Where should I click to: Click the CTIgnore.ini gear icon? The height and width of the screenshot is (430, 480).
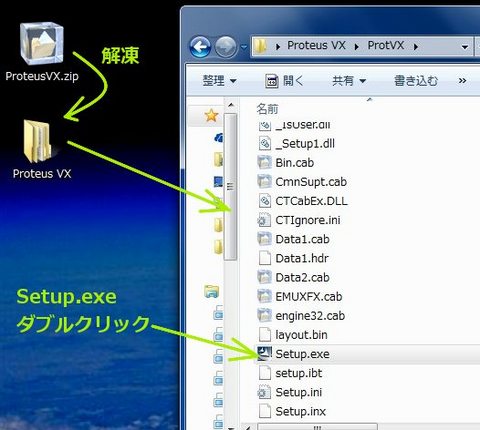(x=264, y=220)
